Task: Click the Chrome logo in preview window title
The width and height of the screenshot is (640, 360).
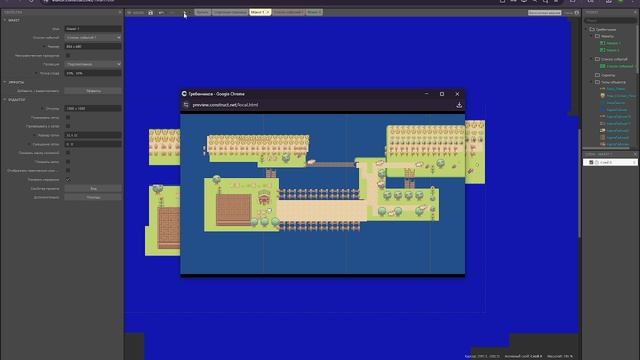Action: [184, 93]
